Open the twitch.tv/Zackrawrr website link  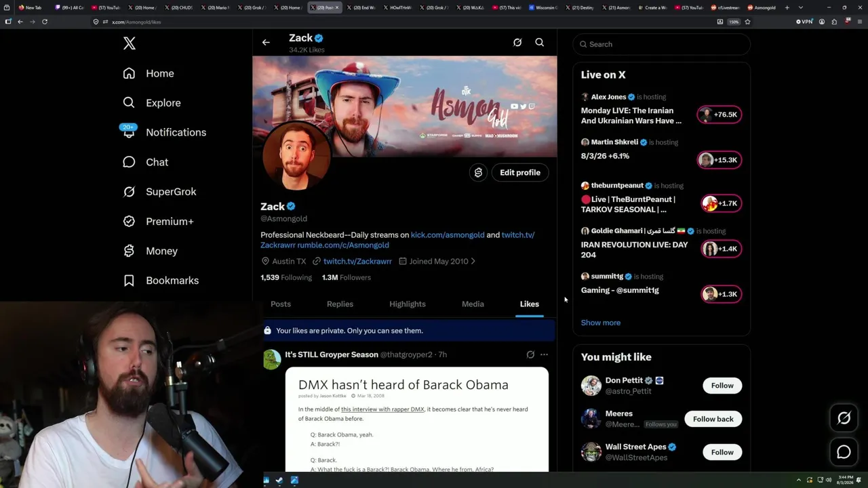357,262
